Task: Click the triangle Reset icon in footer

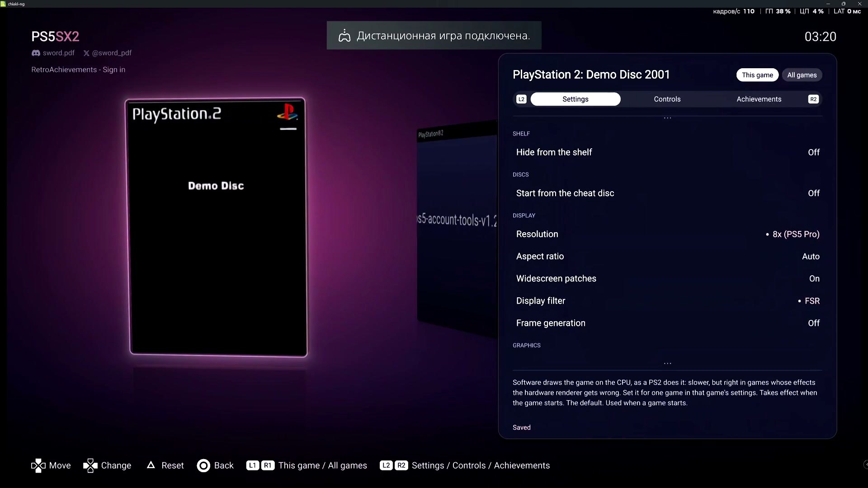Action: 151,465
